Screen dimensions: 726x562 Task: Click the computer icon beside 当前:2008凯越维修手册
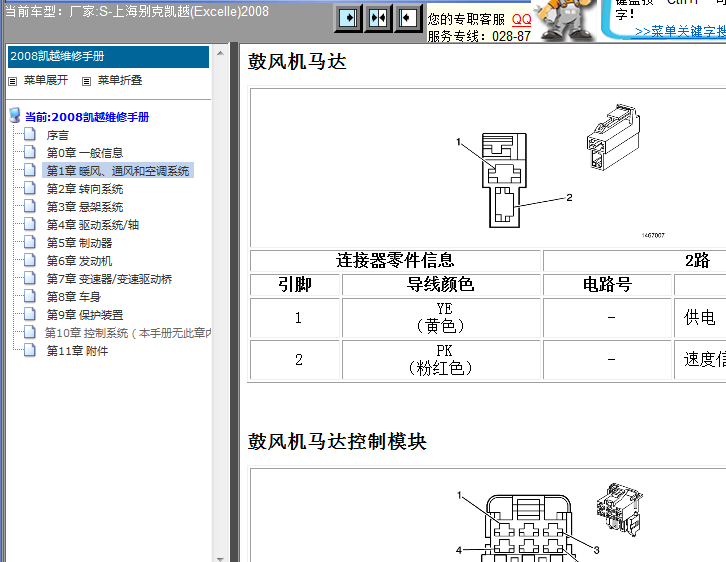[x=15, y=116]
